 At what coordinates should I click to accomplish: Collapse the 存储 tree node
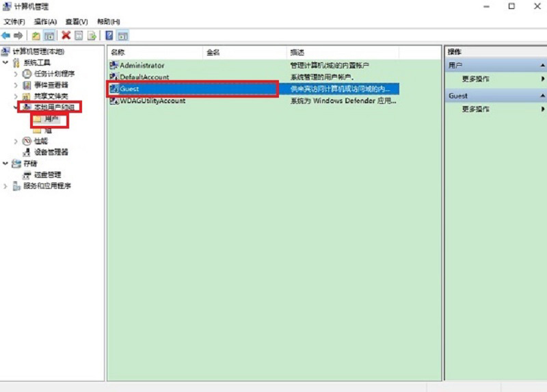click(5, 163)
